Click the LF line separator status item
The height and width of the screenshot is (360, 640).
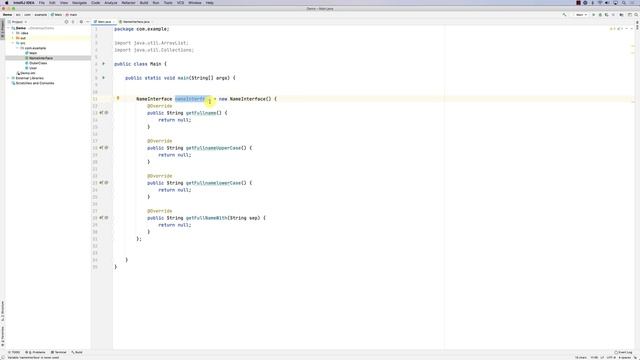602,358
